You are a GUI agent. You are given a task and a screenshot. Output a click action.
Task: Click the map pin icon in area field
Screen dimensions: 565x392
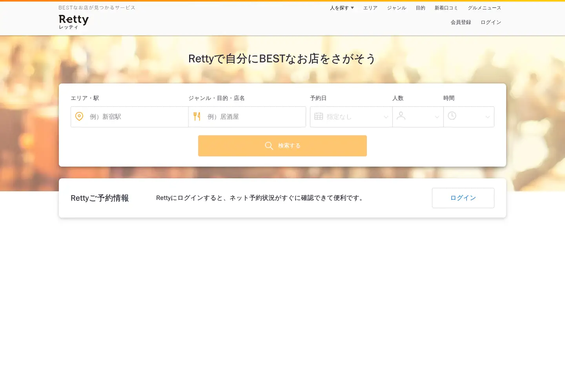click(79, 116)
